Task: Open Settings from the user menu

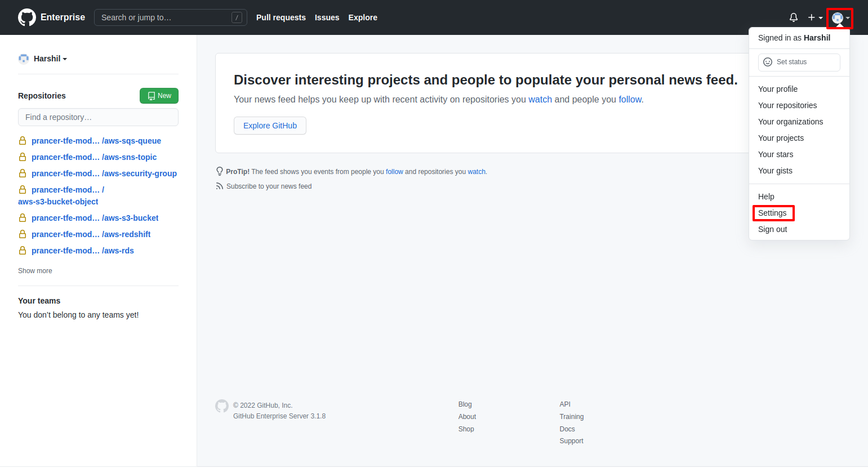Action: point(772,213)
